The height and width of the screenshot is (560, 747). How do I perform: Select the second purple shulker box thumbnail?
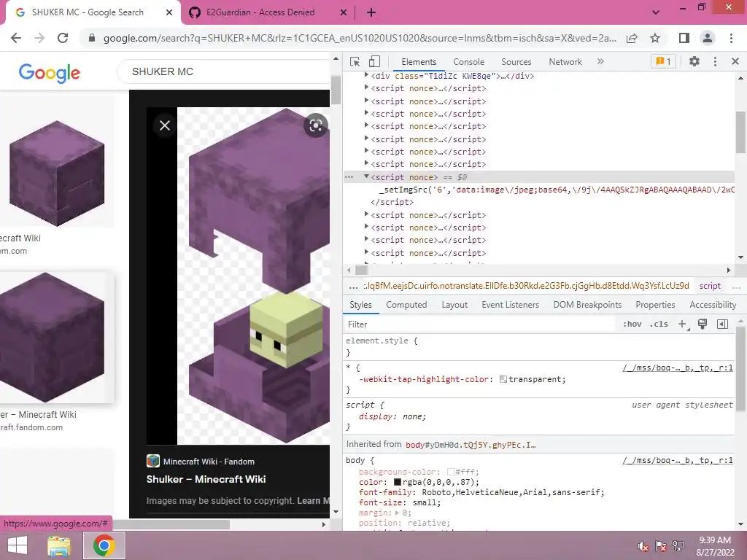pos(53,337)
